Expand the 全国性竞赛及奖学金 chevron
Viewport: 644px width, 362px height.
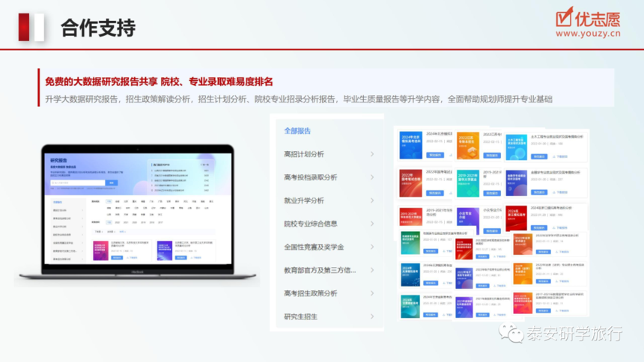click(x=372, y=247)
